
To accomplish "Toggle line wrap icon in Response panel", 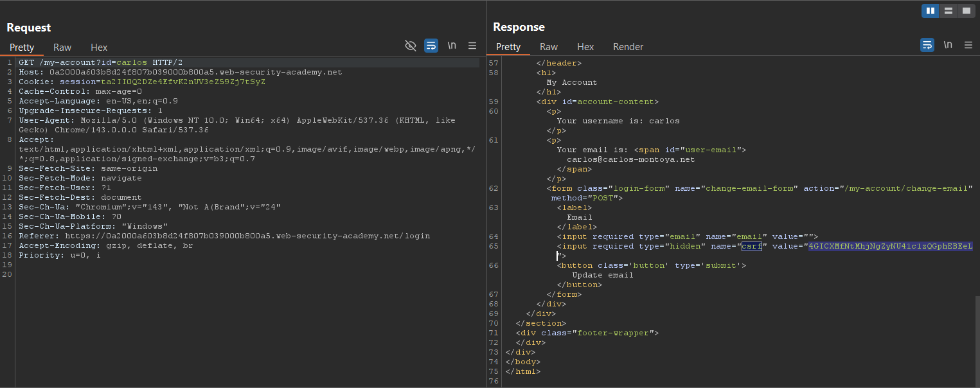I will coord(927,45).
